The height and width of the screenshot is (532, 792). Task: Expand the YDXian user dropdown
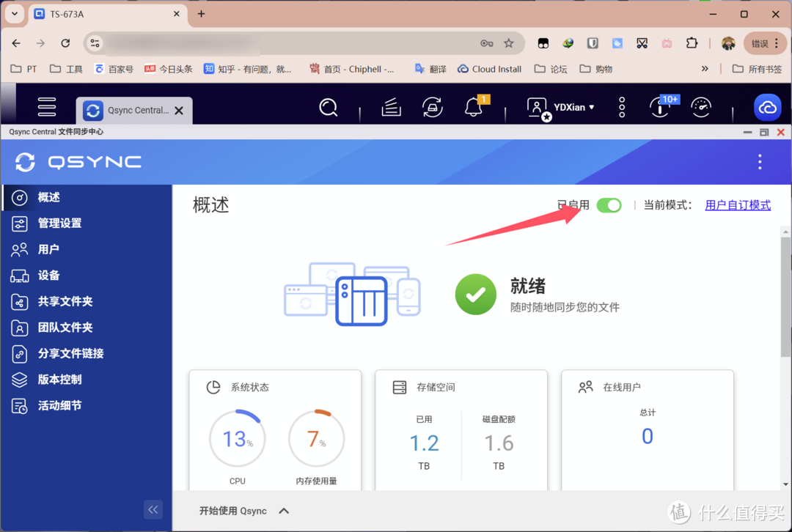click(573, 108)
